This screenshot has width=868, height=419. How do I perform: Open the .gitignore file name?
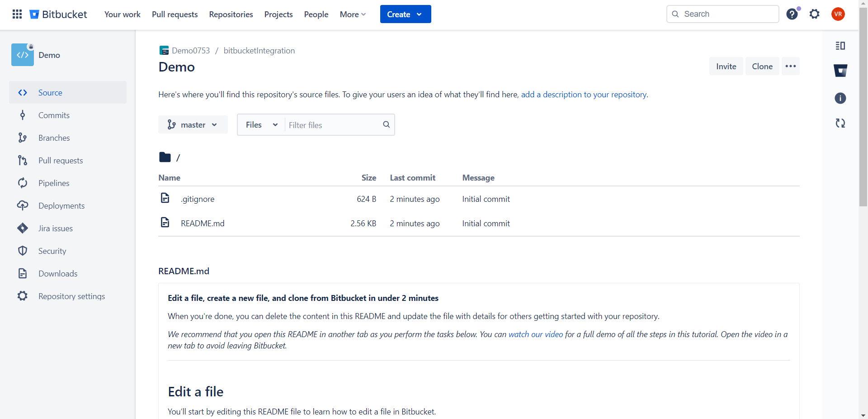[198, 199]
